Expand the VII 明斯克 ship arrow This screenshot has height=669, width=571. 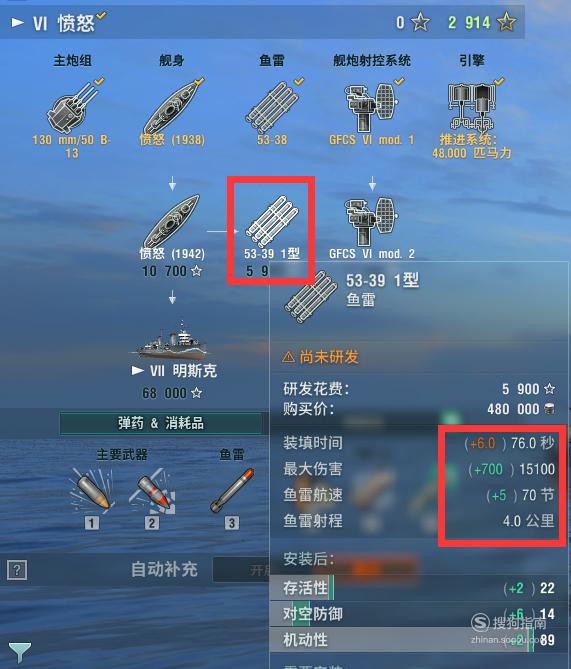coord(137,370)
